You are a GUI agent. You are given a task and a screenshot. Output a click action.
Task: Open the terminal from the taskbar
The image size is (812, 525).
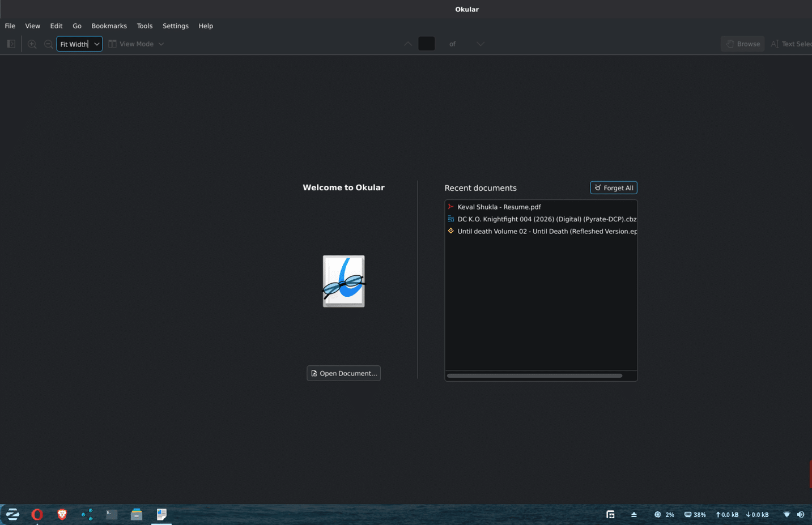coord(112,514)
